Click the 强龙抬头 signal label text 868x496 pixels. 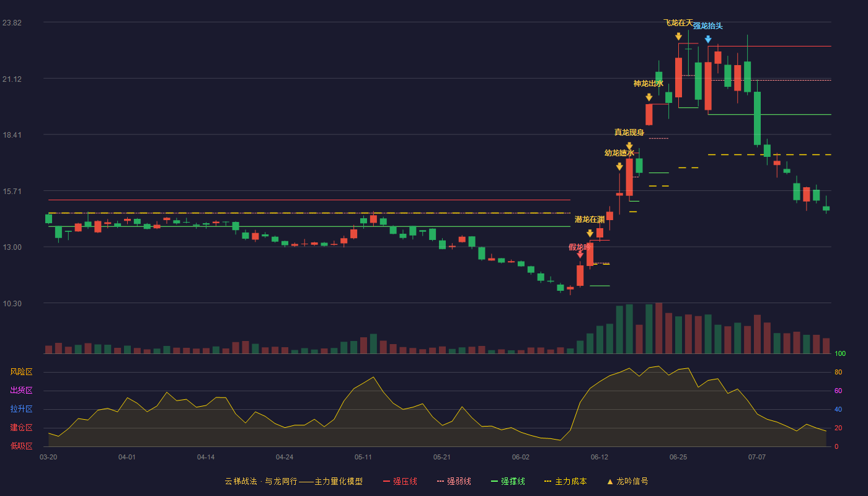(x=708, y=26)
